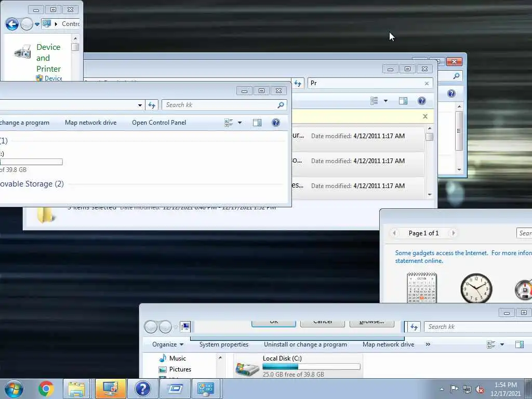Open view options dropdown arrow in front window
This screenshot has height=399, width=532.
[240, 123]
